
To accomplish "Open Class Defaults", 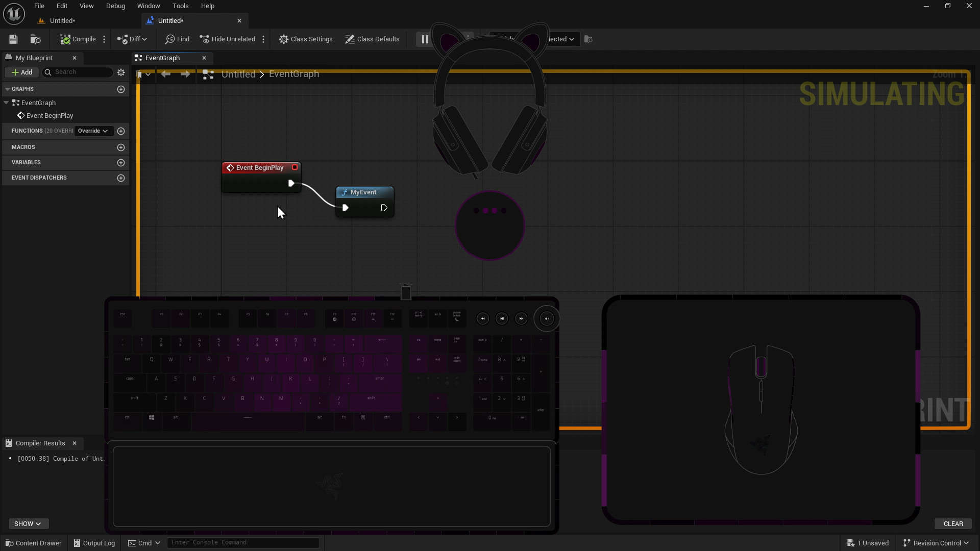I will pos(372,39).
